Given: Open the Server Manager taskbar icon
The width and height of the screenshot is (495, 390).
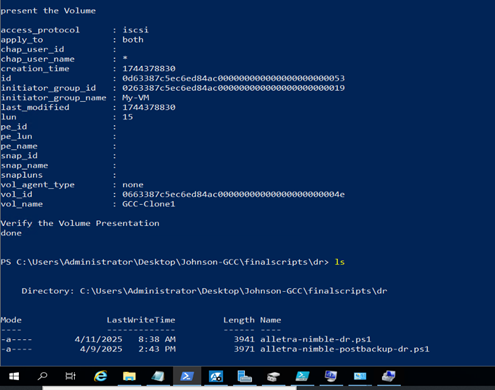Looking at the screenshot, I should coord(244,376).
